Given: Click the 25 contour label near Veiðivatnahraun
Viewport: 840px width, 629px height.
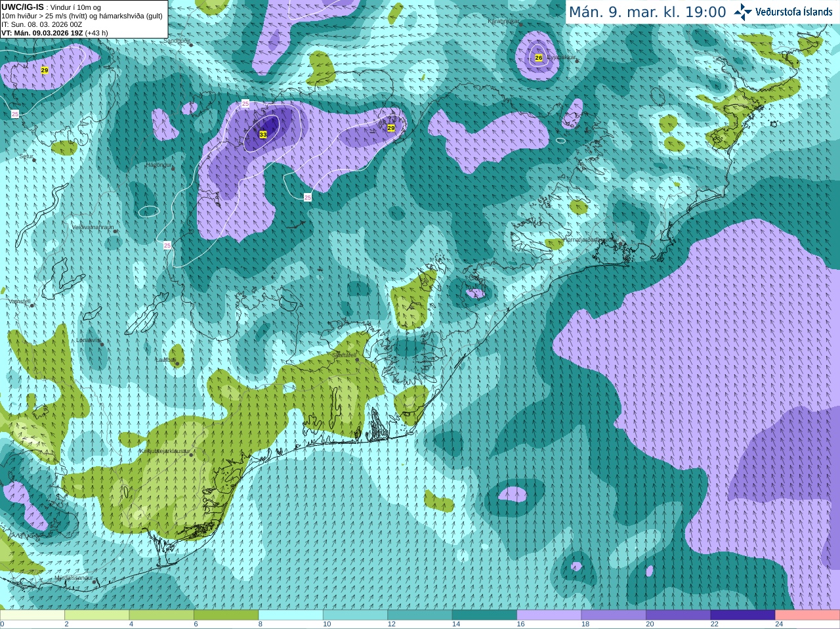Looking at the screenshot, I should [167, 245].
